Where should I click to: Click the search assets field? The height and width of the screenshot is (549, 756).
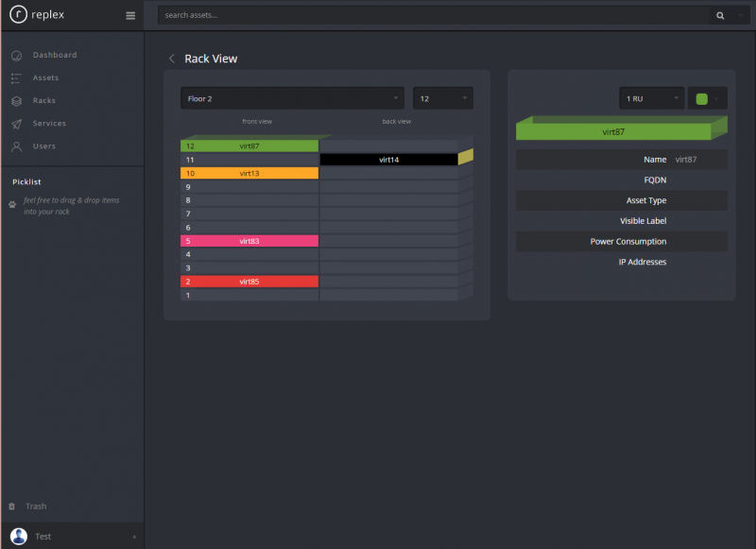[x=434, y=15]
